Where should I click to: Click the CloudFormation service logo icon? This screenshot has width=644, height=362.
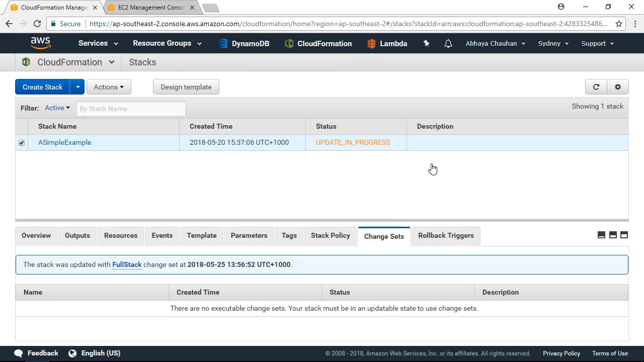click(x=26, y=62)
